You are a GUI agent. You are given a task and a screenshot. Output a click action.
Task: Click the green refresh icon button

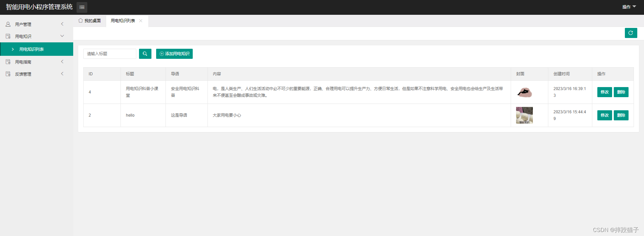pyautogui.click(x=631, y=33)
